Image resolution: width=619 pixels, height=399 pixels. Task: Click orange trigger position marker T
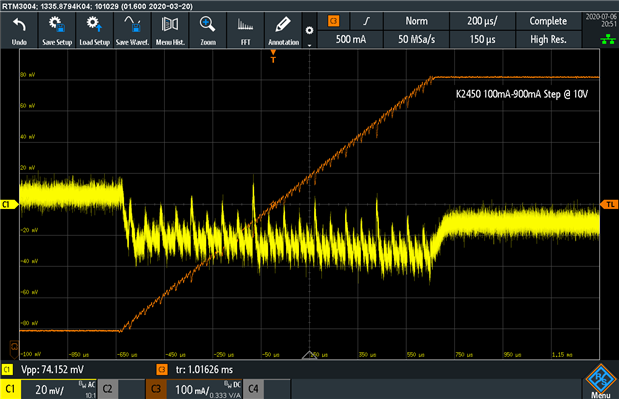click(273, 56)
